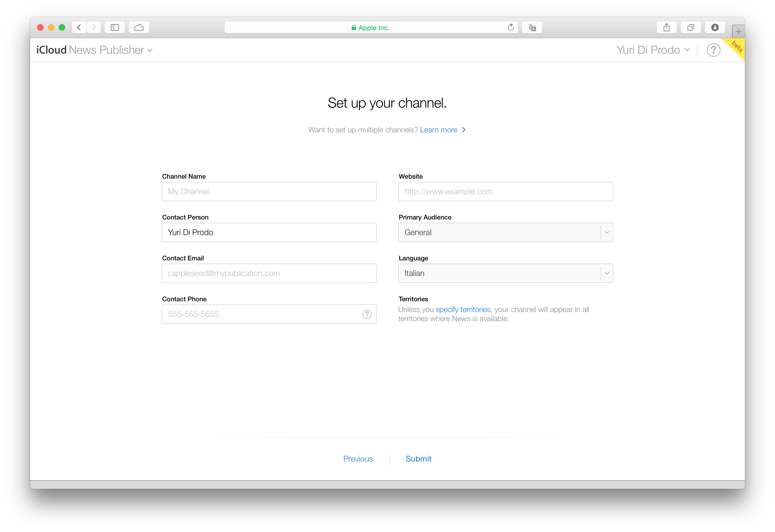Open a new tab with the plus button
The image size is (775, 532).
tap(738, 32)
